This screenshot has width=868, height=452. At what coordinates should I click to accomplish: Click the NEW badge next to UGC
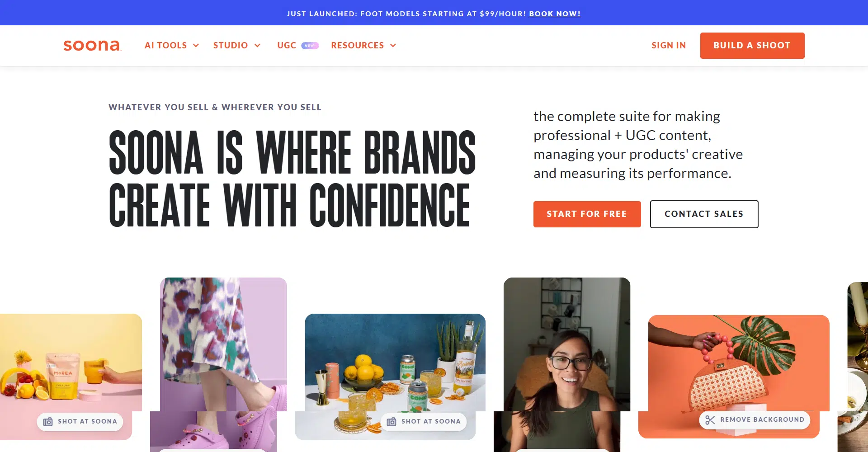pyautogui.click(x=310, y=46)
